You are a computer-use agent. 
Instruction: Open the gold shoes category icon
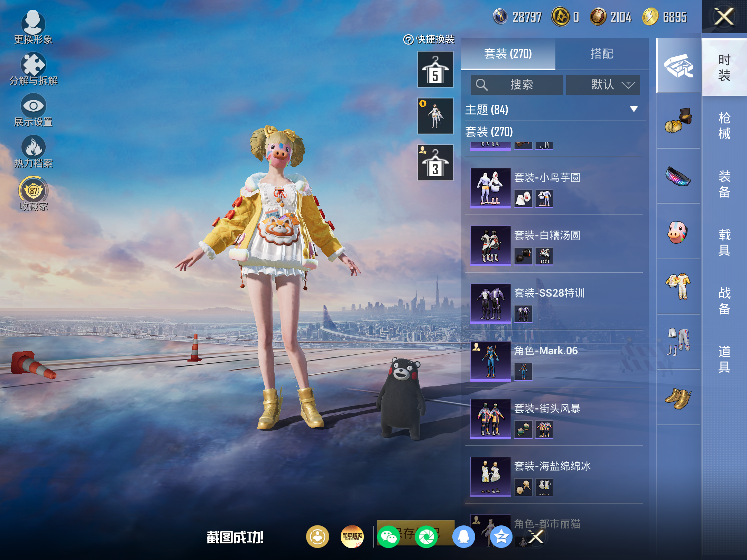(x=678, y=398)
